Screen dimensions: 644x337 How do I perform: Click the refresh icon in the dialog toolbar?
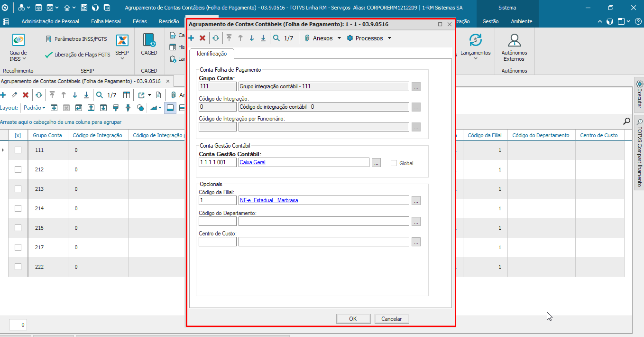coord(216,38)
